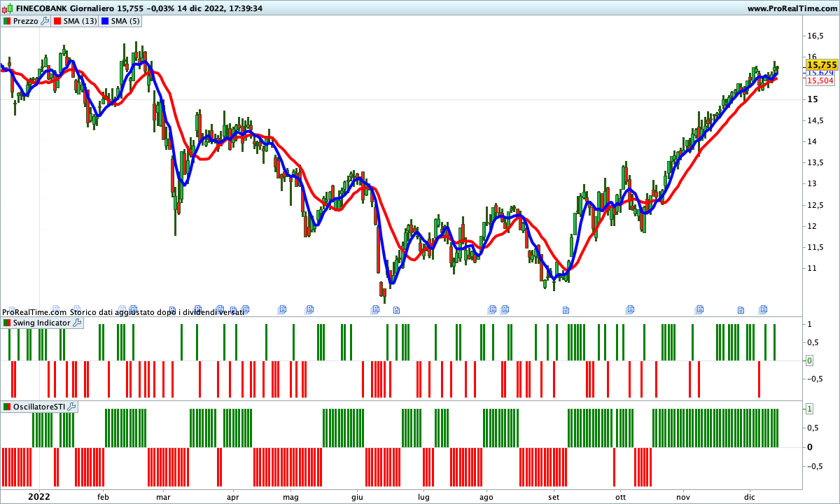840x504 pixels.
Task: Click the red 15,504 SMA value tag
Action: tap(820, 80)
